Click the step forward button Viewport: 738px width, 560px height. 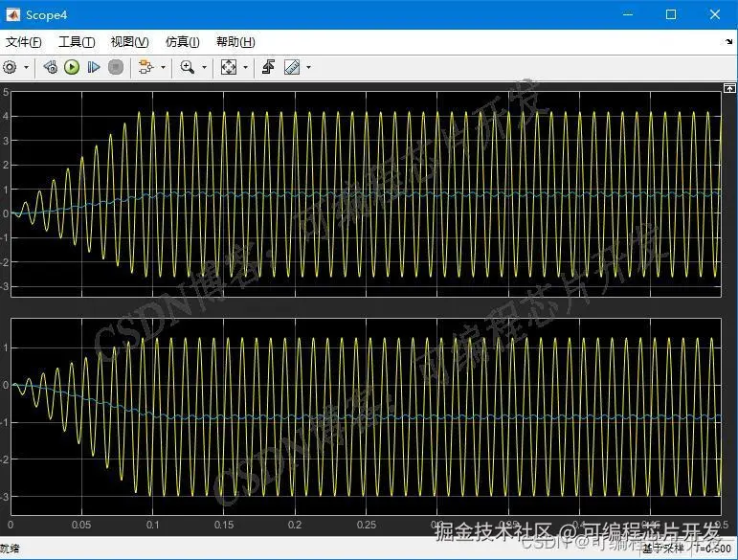pos(94,67)
